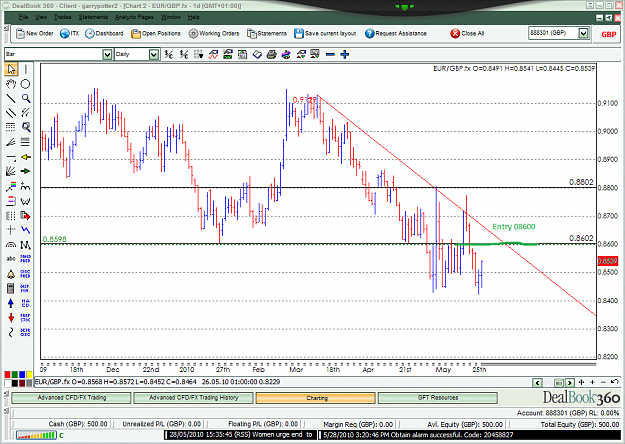Select the hand pan tool
The height and width of the screenshot is (444, 625).
point(11,84)
